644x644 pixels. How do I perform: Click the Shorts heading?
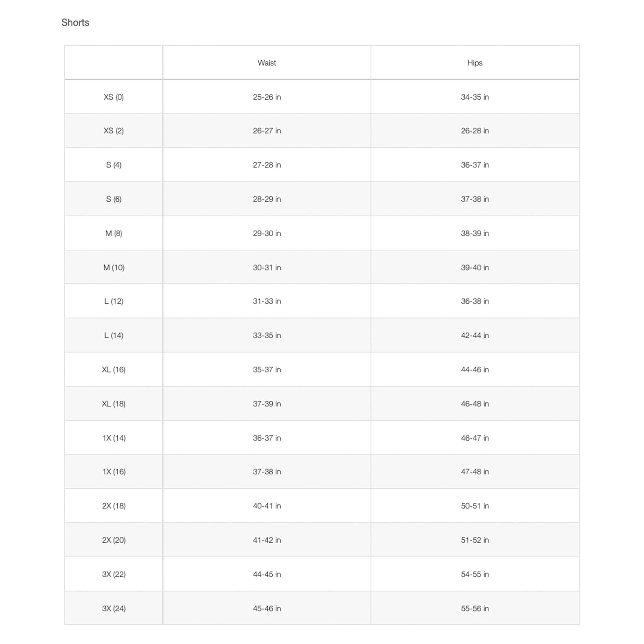(x=75, y=22)
